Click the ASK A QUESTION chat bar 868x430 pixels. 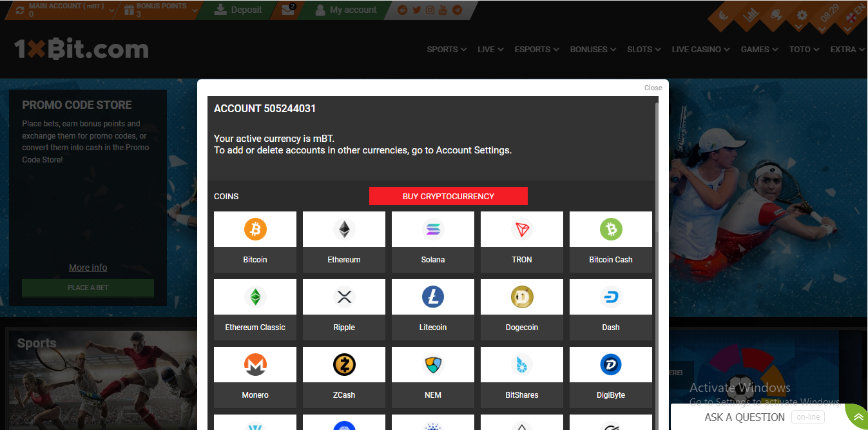tap(744, 417)
